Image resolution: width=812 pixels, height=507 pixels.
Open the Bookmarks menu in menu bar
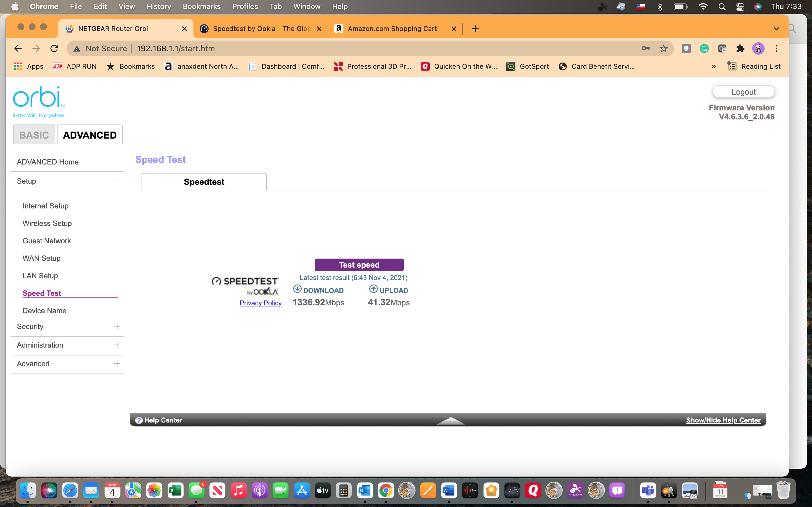click(201, 6)
